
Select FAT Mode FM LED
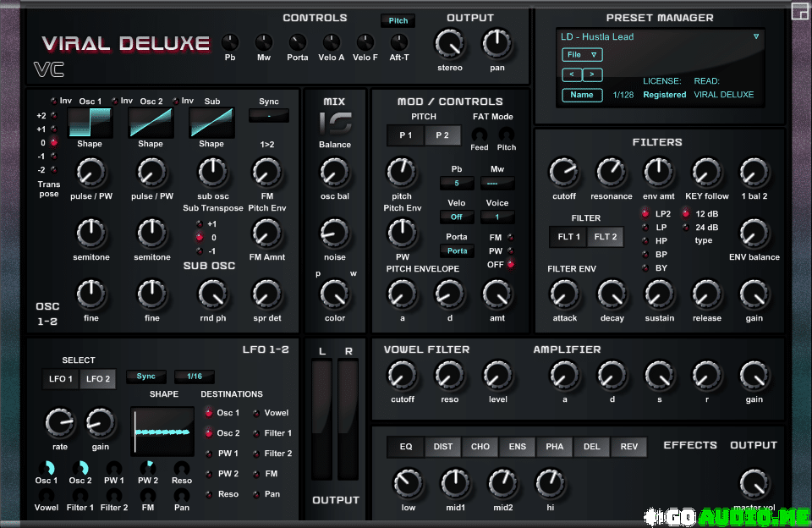(511, 237)
